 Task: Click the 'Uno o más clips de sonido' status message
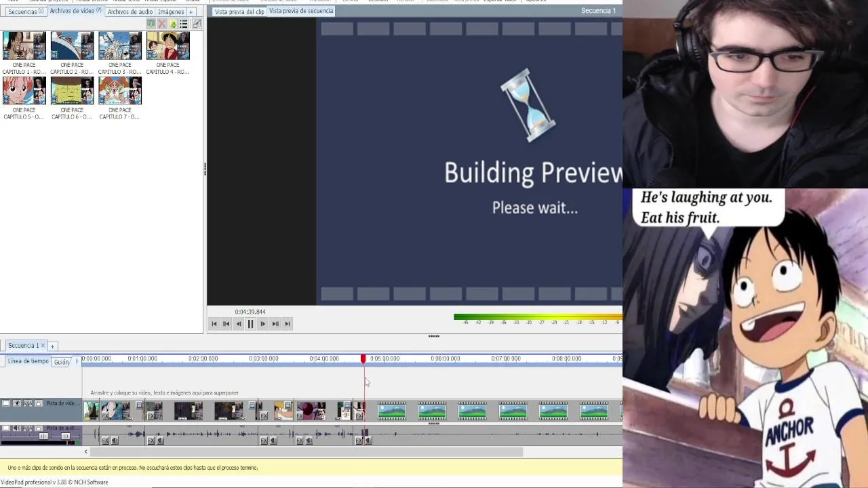(133, 468)
